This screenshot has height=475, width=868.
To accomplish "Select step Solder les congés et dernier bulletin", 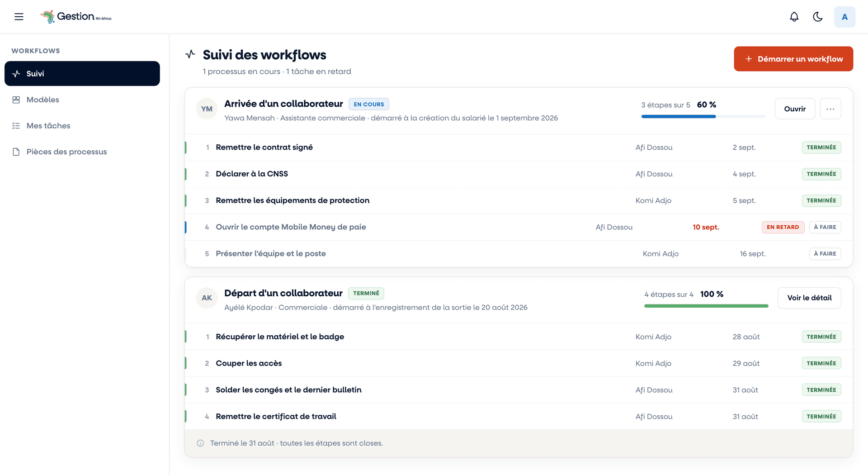I will pos(519,390).
